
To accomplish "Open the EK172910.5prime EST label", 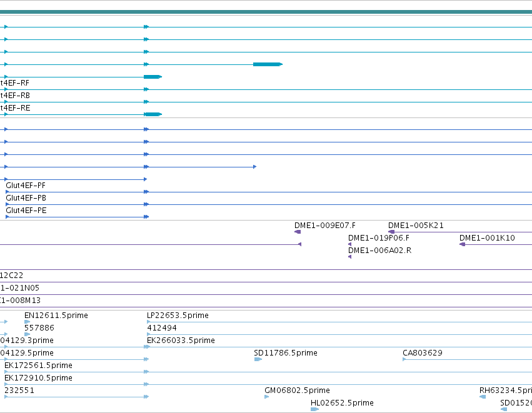I will pyautogui.click(x=38, y=378).
